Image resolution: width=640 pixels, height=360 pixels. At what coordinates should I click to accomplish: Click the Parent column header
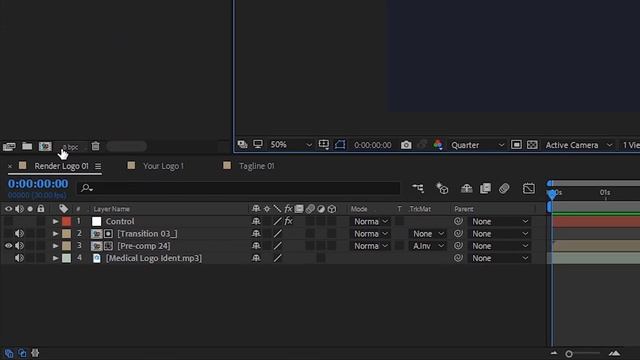[464, 209]
